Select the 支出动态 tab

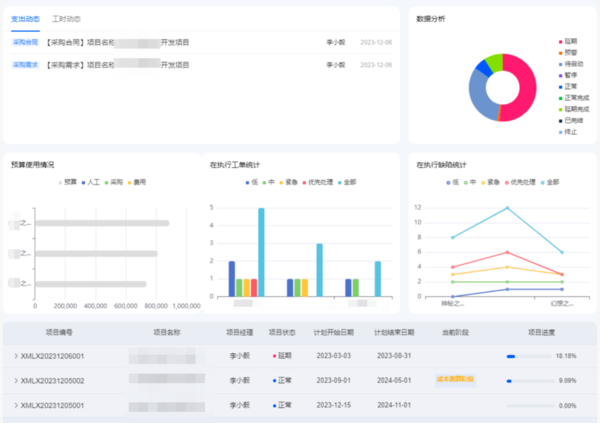[27, 19]
